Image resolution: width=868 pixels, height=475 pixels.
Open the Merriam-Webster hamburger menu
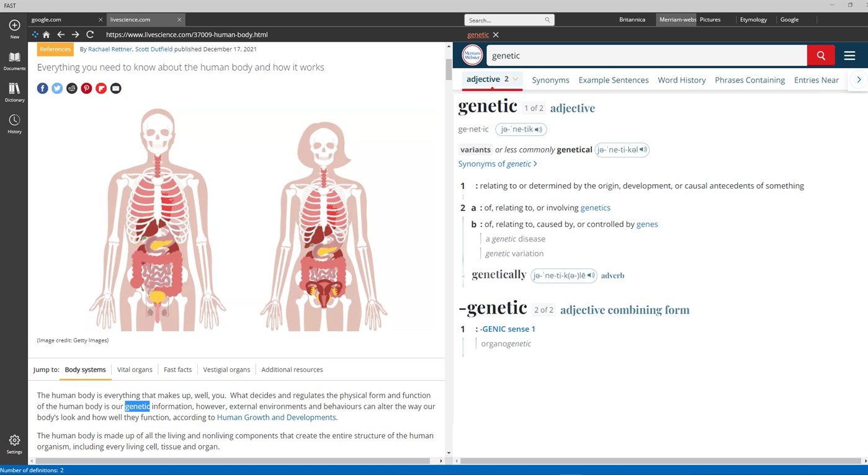(849, 56)
